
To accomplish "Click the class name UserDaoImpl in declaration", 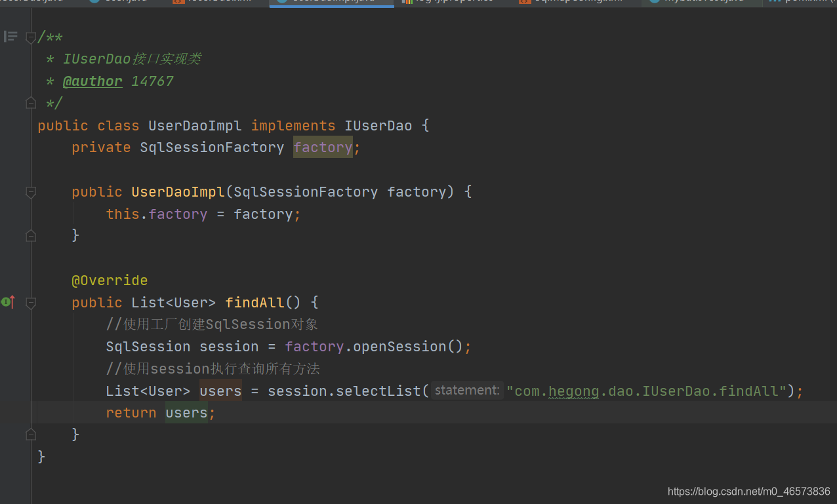I will pos(195,125).
